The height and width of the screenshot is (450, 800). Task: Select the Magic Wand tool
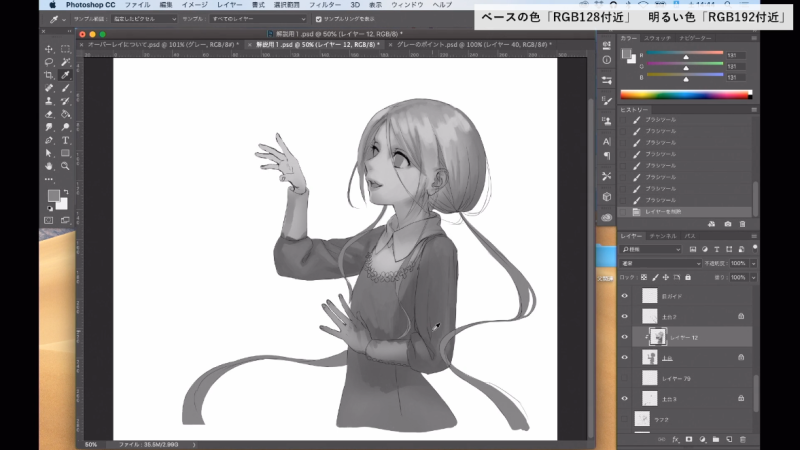[65, 62]
